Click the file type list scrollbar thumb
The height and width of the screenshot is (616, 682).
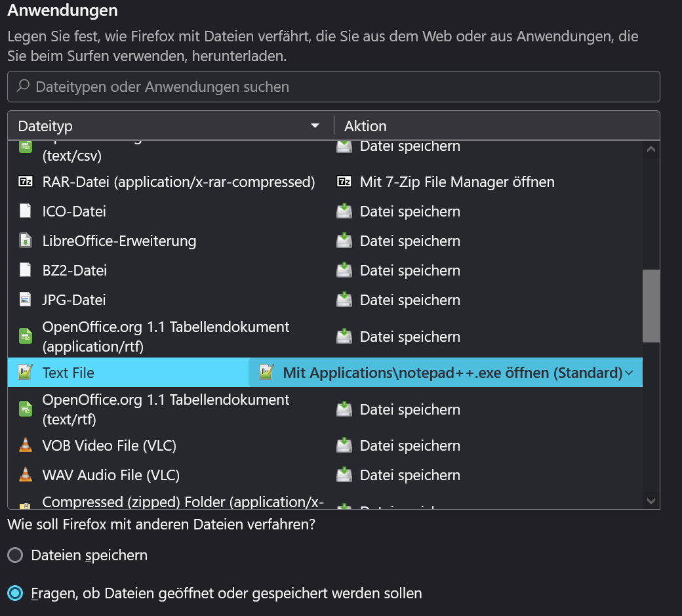pos(651,305)
